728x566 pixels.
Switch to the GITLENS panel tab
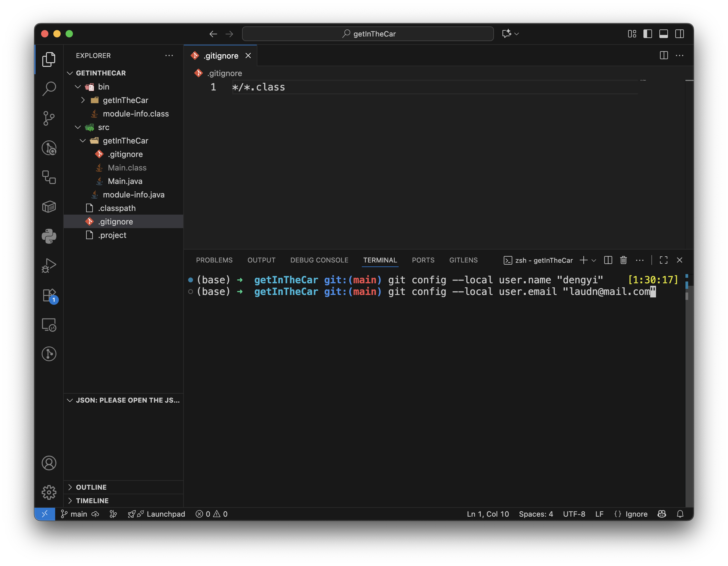(463, 260)
